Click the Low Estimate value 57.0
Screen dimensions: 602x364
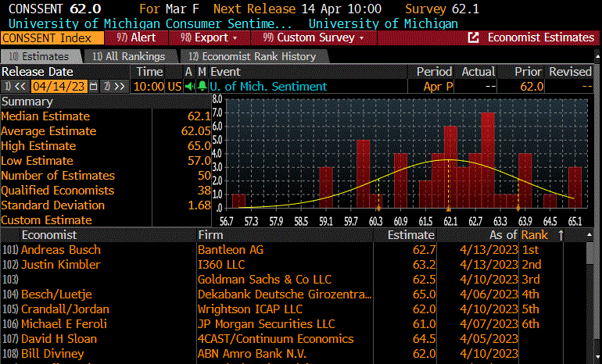pos(199,161)
